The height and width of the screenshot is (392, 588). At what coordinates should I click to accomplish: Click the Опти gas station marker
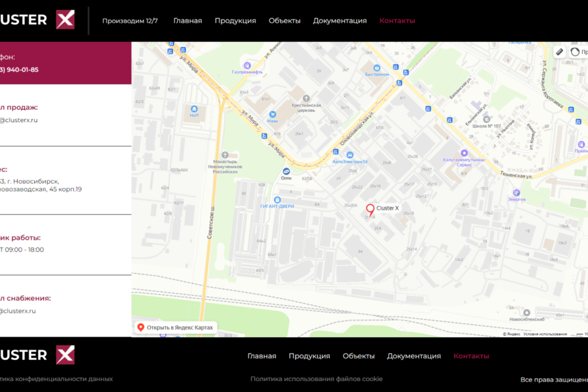pyautogui.click(x=286, y=171)
